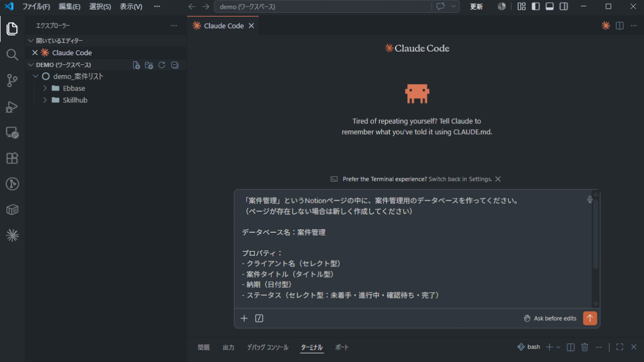
Task: Switch to the 出力 panel tab
Action: tap(229, 347)
